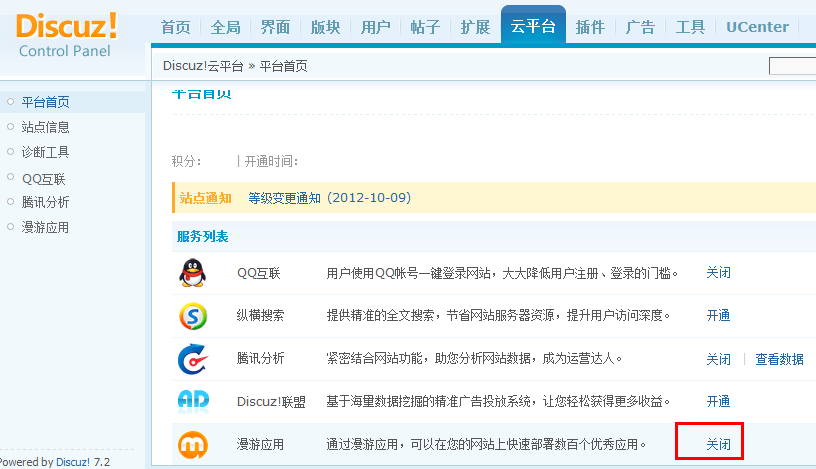The width and height of the screenshot is (816, 469).
Task: Click 开通 for Discuz!联盟 service
Action: click(x=718, y=401)
